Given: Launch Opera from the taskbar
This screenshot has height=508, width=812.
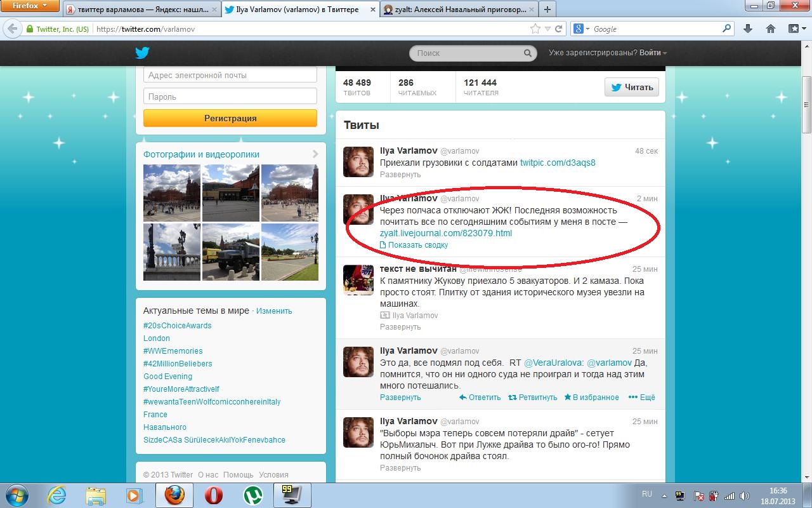Looking at the screenshot, I should click(x=214, y=495).
